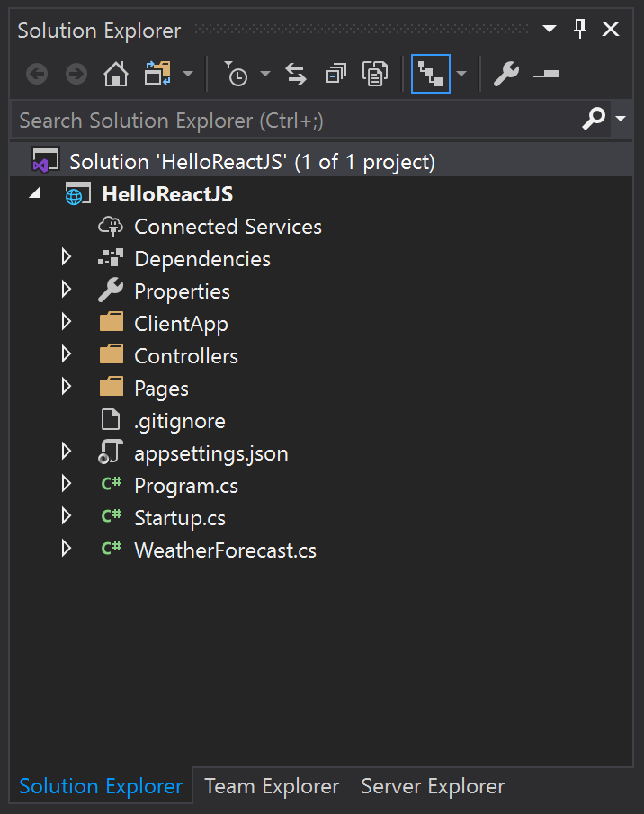Switch between Solutions and Folders view

click(x=157, y=74)
